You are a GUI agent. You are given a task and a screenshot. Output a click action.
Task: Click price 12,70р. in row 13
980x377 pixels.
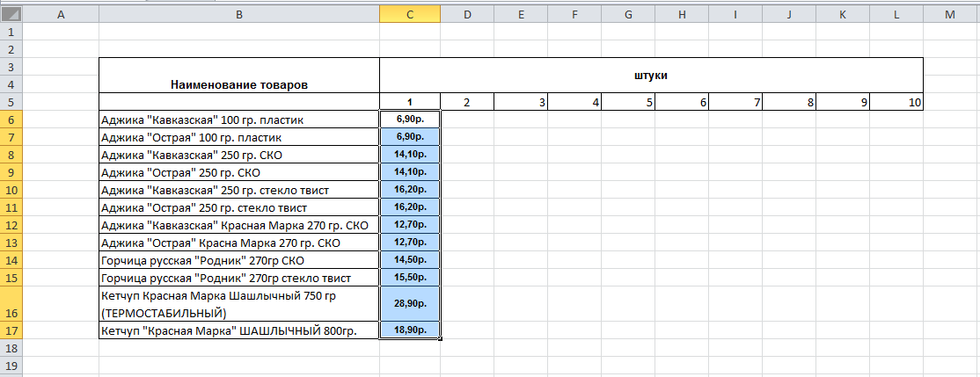(410, 243)
